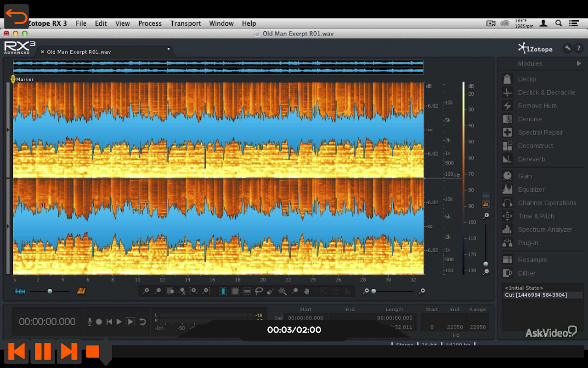Open the Declip module
This screenshot has width=588, height=368.
[526, 79]
